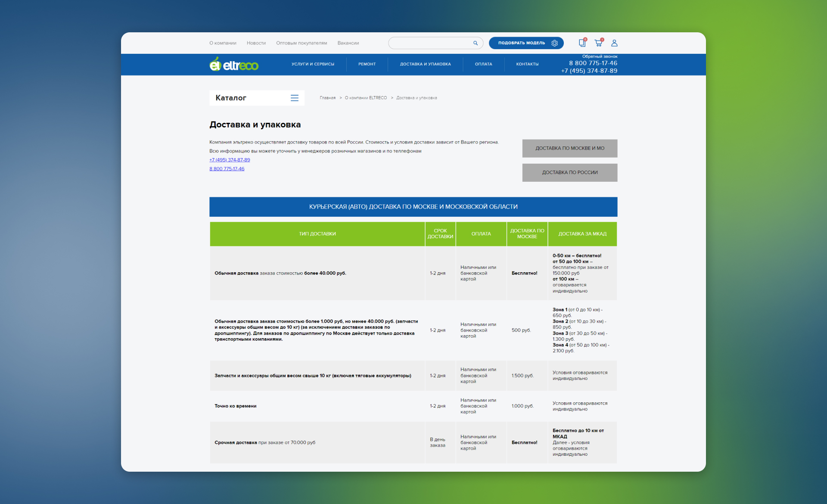Go to the Ремонт menu item
Viewport: 827px width, 504px height.
pyautogui.click(x=367, y=64)
